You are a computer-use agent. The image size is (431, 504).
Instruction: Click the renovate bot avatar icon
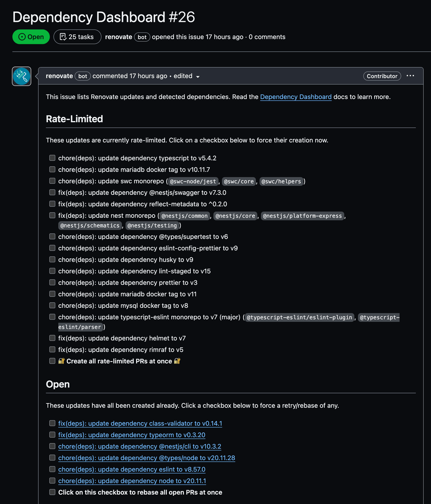[x=21, y=76]
